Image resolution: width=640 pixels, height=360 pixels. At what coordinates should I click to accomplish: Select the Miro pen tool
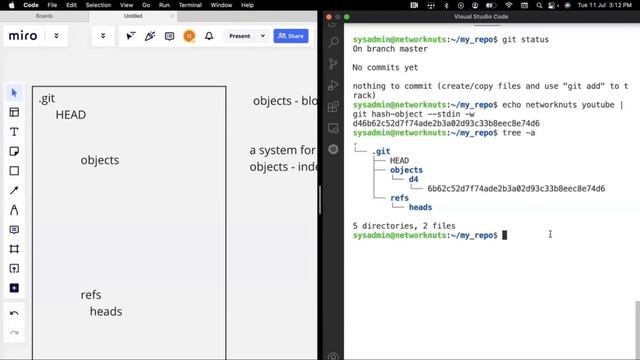point(14,210)
